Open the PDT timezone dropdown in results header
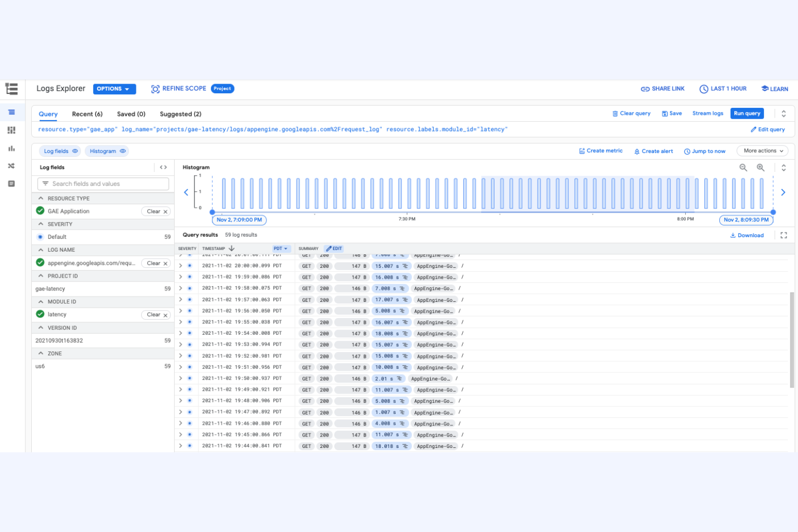The width and height of the screenshot is (798, 532). [281, 248]
